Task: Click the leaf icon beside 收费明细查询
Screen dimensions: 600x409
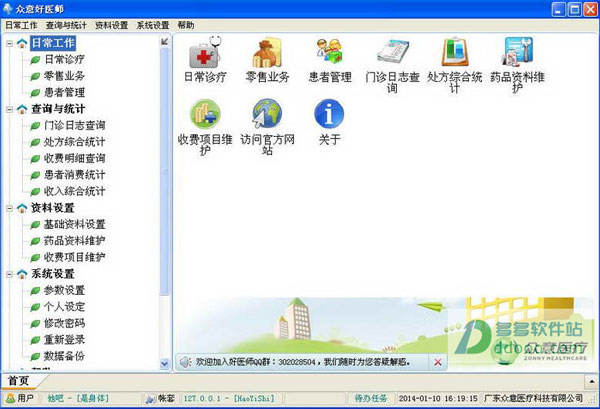Action: point(35,158)
